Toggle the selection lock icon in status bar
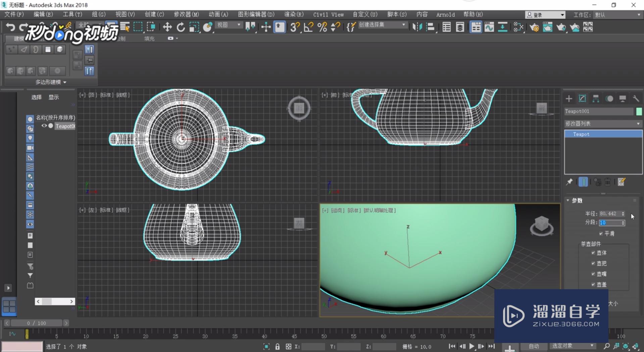Viewport: 644px width, 352px height. [x=277, y=347]
